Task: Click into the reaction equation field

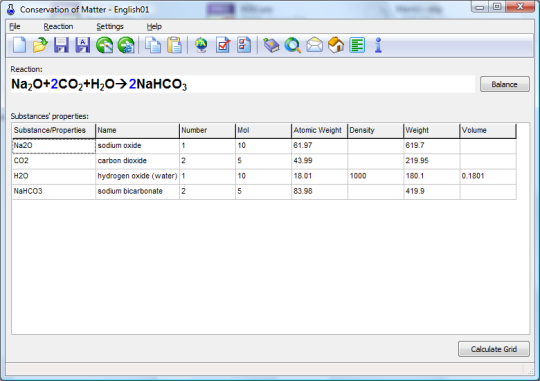Action: [242, 84]
